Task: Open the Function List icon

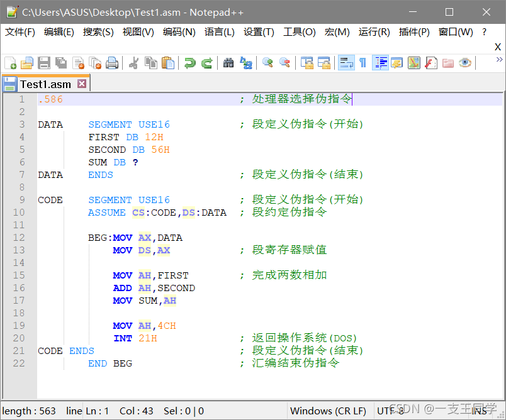Action: click(431, 63)
